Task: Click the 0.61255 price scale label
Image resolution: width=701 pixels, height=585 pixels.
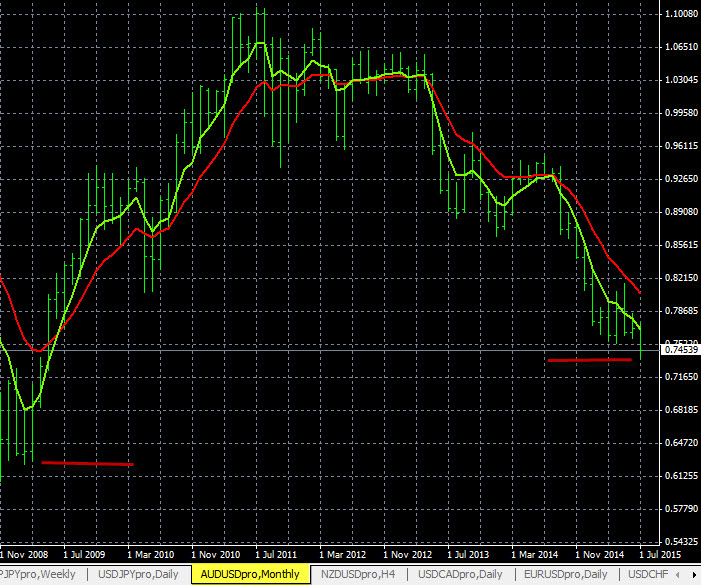Action: click(680, 476)
